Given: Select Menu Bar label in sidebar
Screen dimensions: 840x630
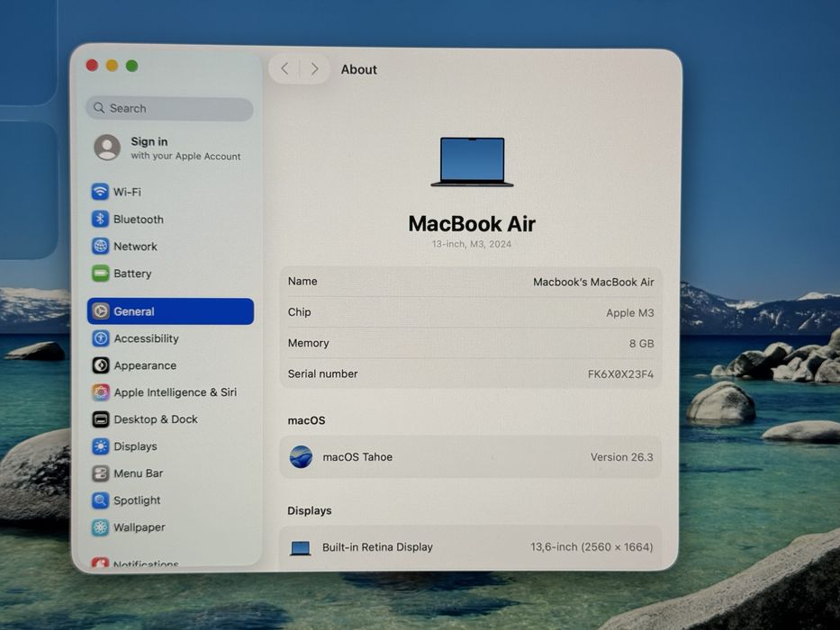Looking at the screenshot, I should [139, 473].
